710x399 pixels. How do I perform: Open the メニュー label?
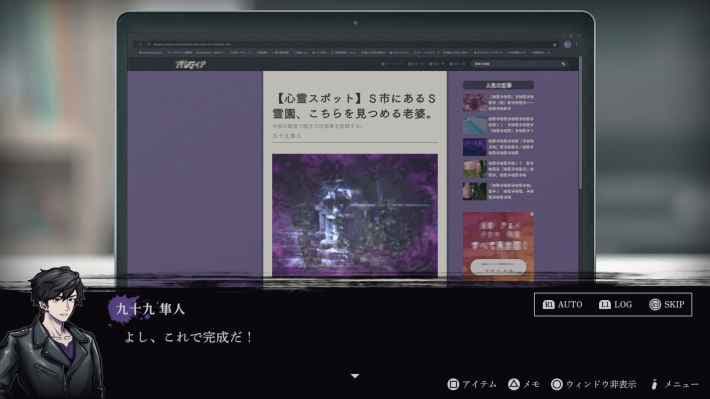pyautogui.click(x=681, y=385)
